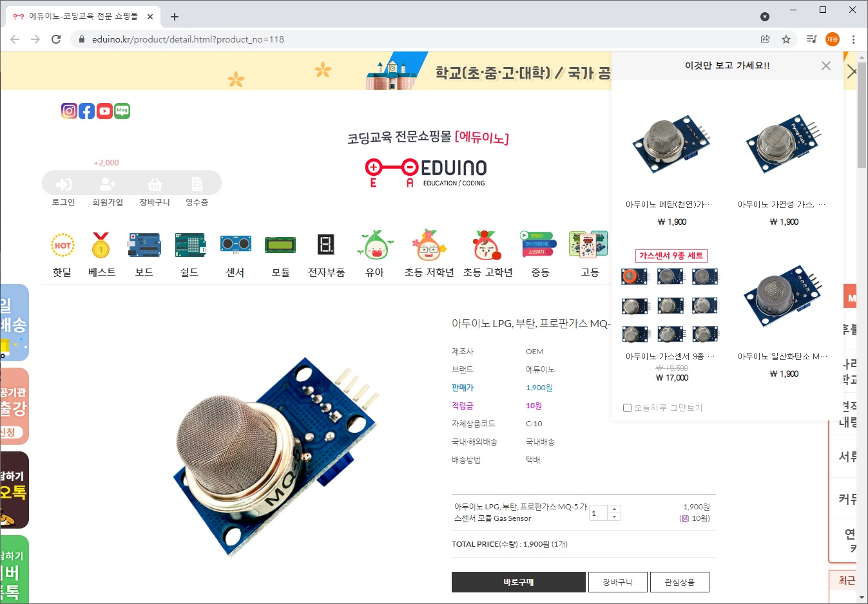Image resolution: width=868 pixels, height=604 pixels.
Task: Open the 장바구니 cart icon in header
Action: point(155,184)
